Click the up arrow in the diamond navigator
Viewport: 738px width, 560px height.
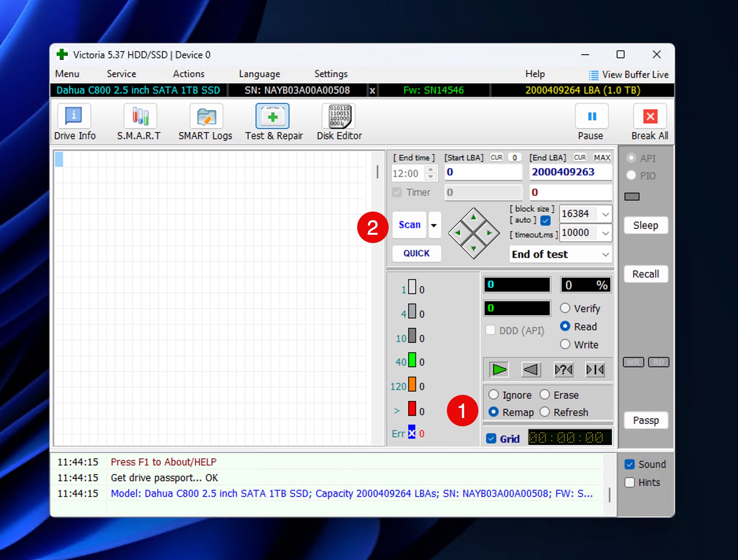click(x=474, y=217)
